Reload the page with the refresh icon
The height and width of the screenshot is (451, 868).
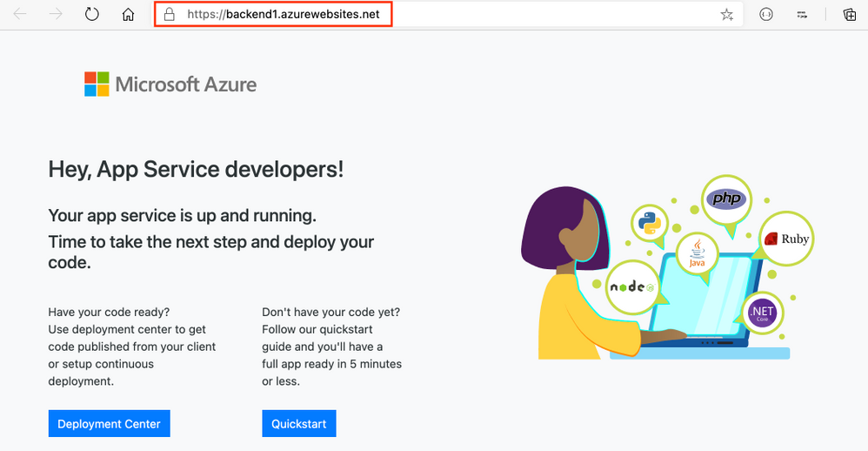pyautogui.click(x=92, y=15)
